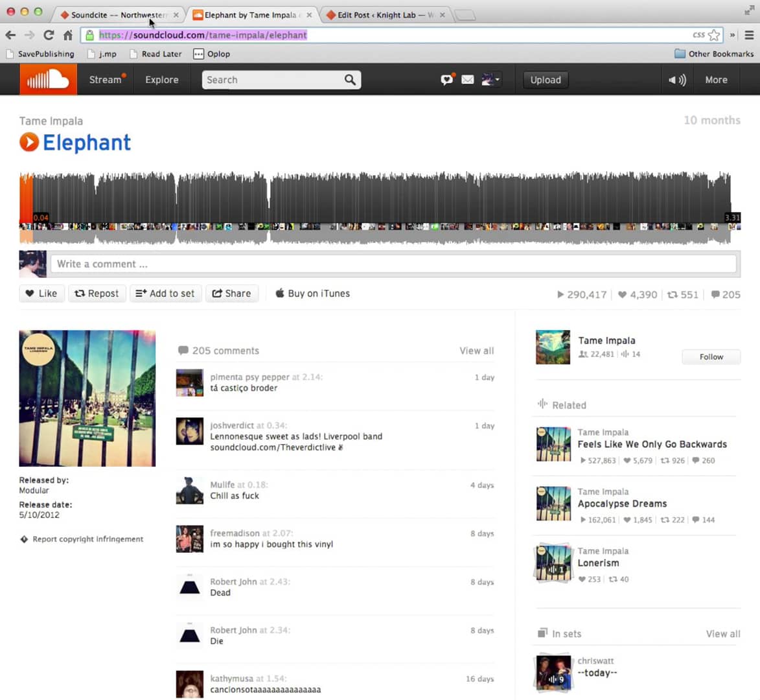760x700 pixels.
Task: Open Apocalypse Dreams related track
Action: tap(622, 504)
